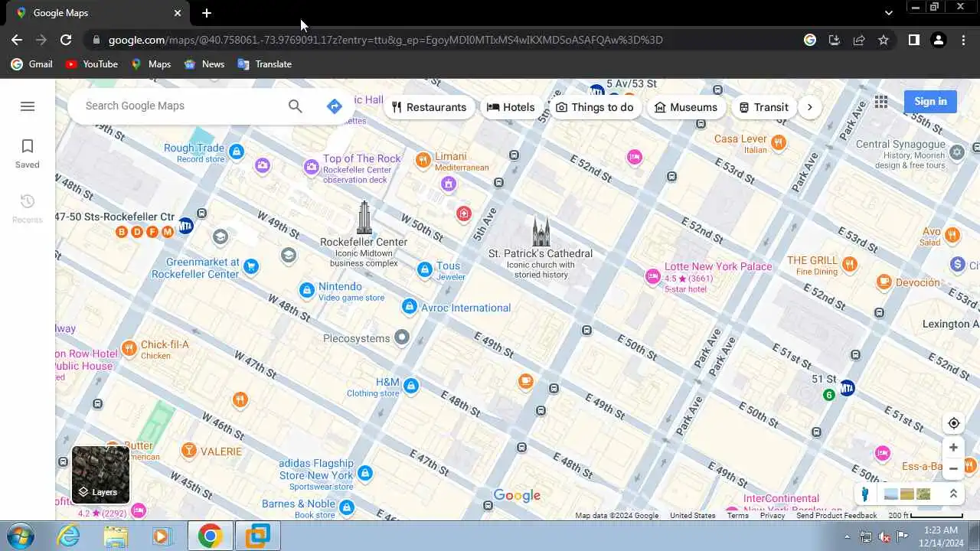Viewport: 980px width, 551px height.
Task: Select the Things to do chip
Action: click(x=594, y=107)
